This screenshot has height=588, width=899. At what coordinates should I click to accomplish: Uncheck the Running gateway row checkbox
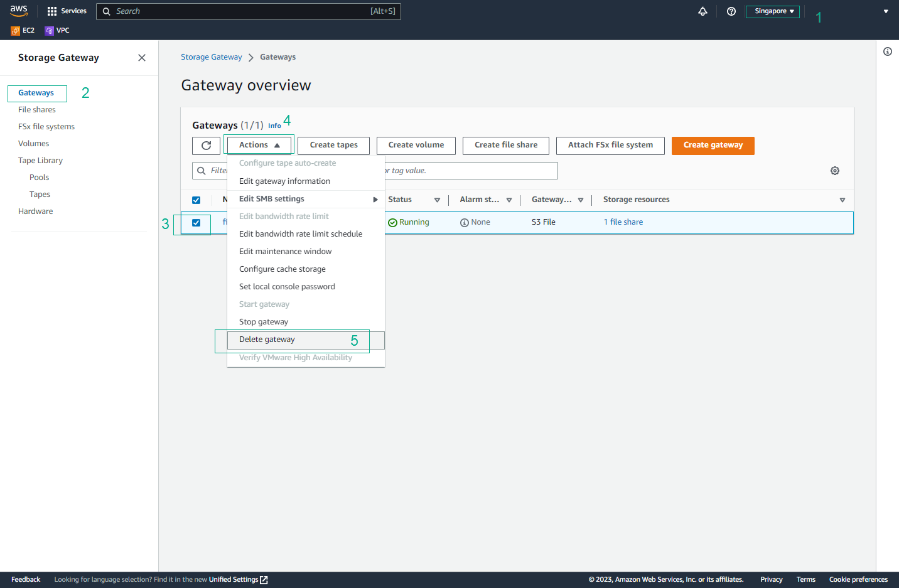(196, 223)
